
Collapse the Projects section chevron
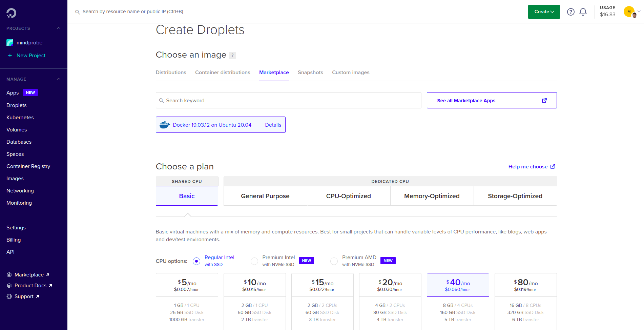pos(59,28)
